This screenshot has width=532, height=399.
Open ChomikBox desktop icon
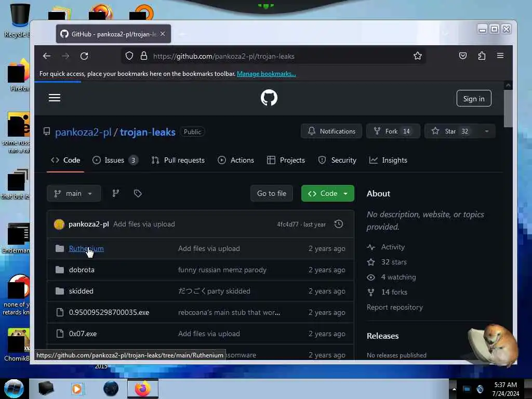[17, 345]
